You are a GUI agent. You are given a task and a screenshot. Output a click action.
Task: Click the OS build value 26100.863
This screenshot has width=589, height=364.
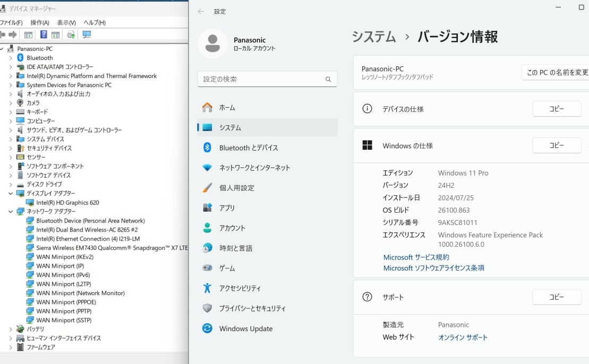pos(454,210)
